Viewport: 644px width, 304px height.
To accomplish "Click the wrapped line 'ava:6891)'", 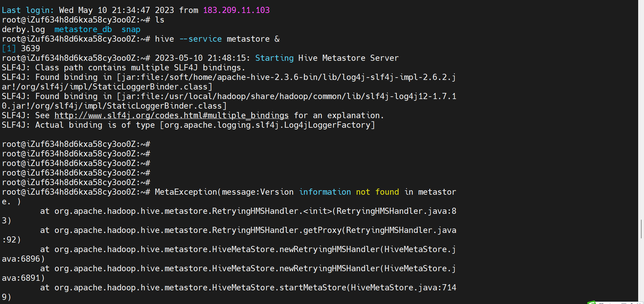I will [x=23, y=278].
